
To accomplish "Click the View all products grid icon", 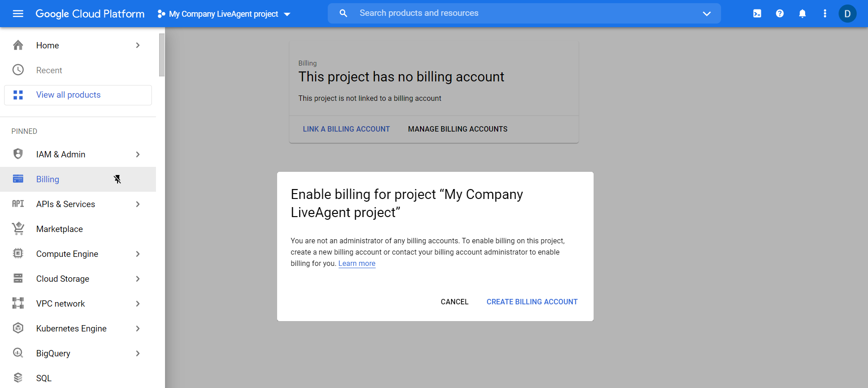I will click(x=18, y=95).
